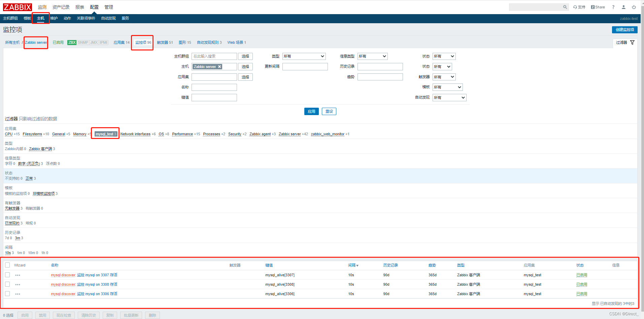644x319 pixels.
Task: Click the 历史记录 filter input field
Action: [380, 67]
